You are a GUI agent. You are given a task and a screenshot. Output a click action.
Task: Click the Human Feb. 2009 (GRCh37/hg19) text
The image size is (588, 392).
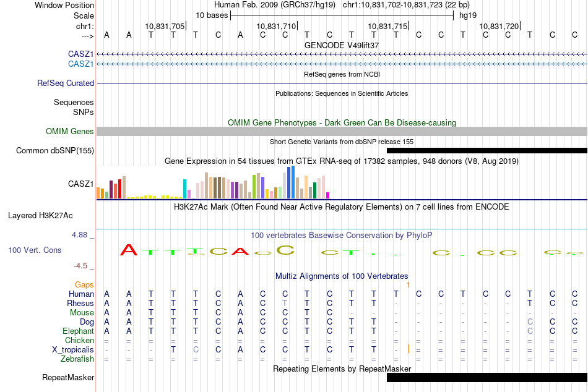[274, 5]
